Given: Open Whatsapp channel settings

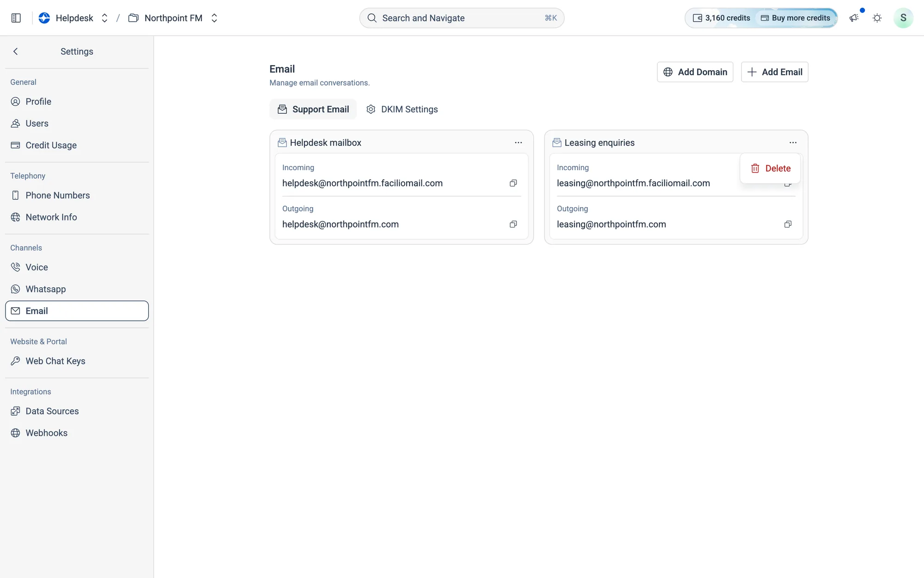Looking at the screenshot, I should [77, 289].
